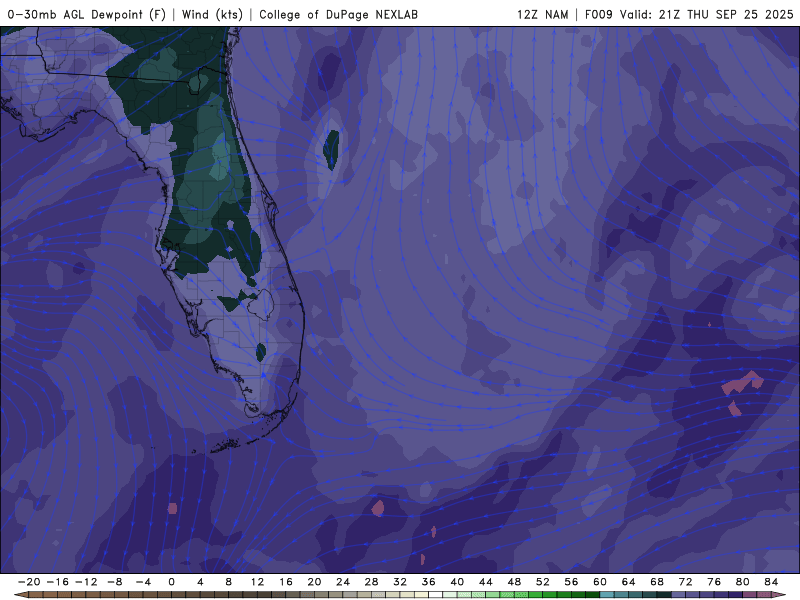Click the "Valid: 21Z THU SEP 25 2025" text
800x600 pixels.
tap(707, 14)
